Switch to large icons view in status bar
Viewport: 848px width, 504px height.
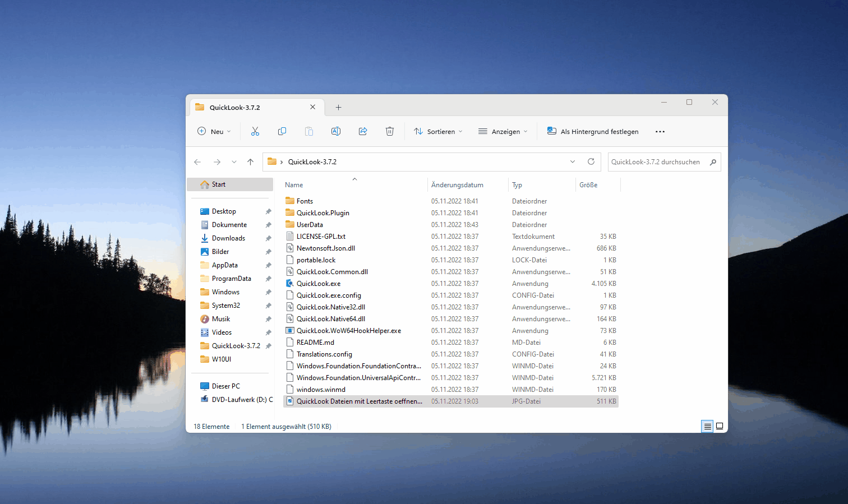tap(720, 426)
